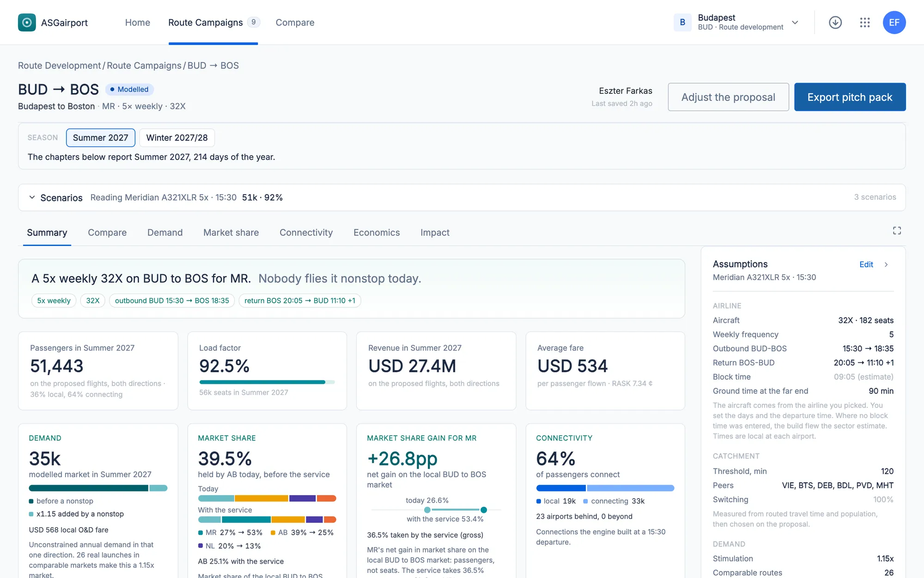The height and width of the screenshot is (578, 924).
Task: Open the EF user avatar
Action: [894, 22]
